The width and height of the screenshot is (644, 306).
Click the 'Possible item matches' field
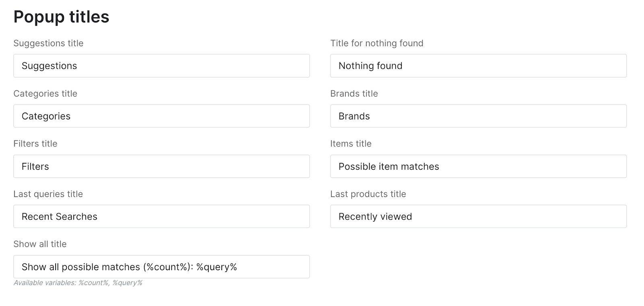[x=478, y=166]
